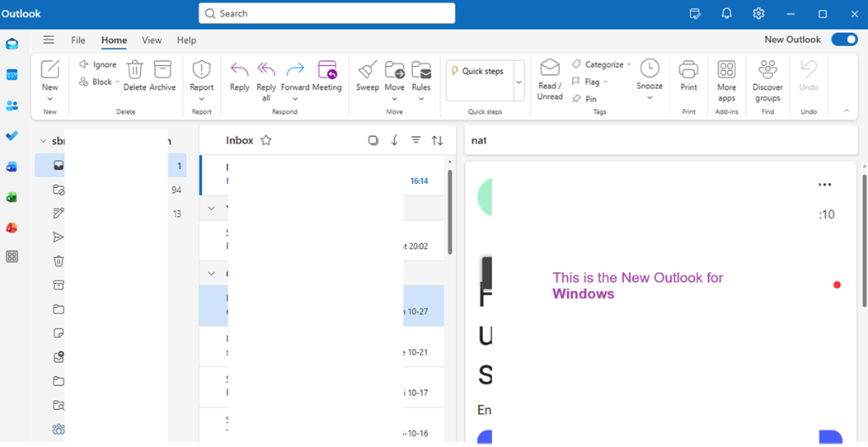Archive the selected message
868x447 pixels.
[162, 77]
